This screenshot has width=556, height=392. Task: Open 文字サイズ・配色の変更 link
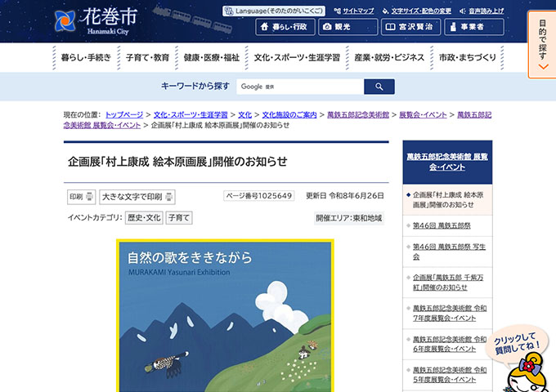(x=417, y=11)
